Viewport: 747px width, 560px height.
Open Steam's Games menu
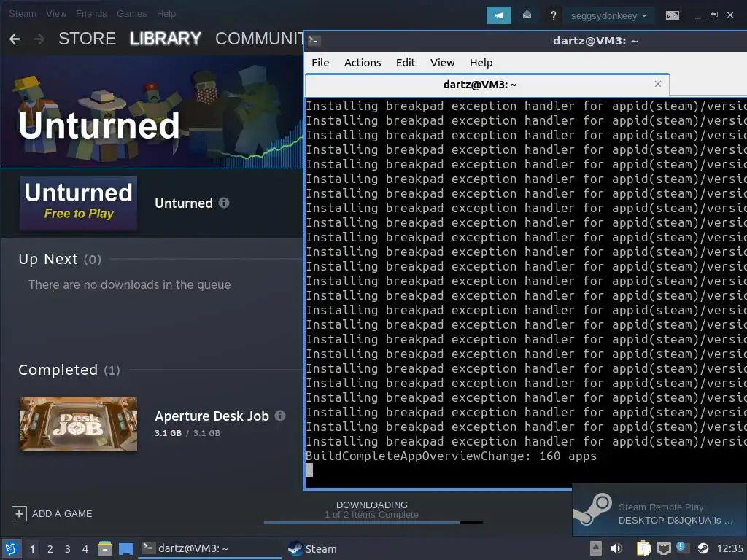click(x=131, y=13)
